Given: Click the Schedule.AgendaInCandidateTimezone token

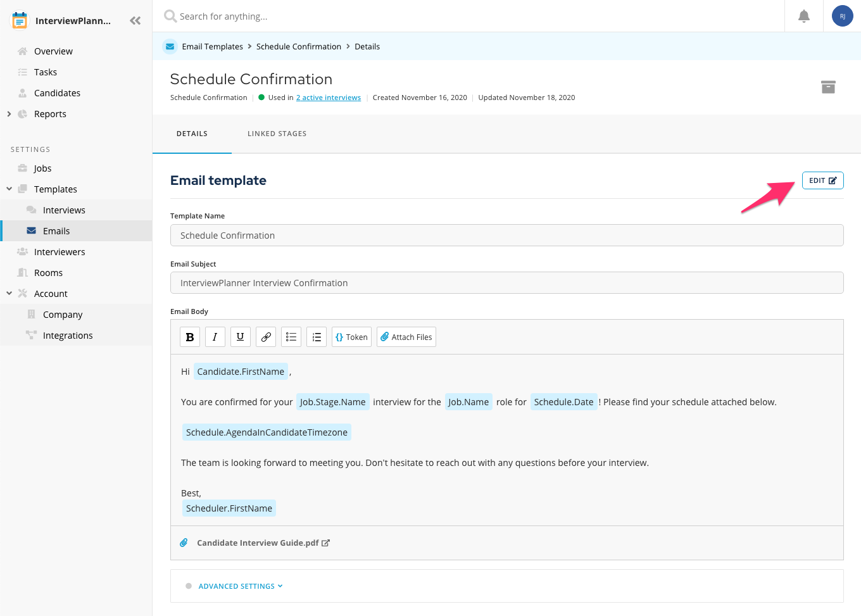Looking at the screenshot, I should (267, 432).
